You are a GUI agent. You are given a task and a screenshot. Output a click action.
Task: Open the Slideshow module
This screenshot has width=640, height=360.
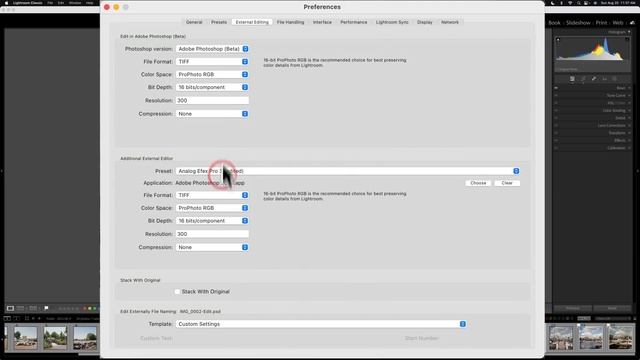578,23
